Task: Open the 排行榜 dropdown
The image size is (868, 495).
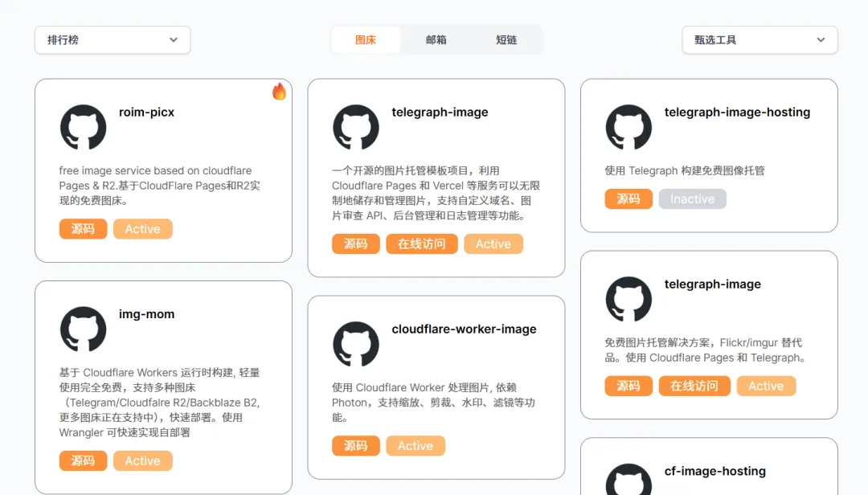Action: [x=113, y=40]
